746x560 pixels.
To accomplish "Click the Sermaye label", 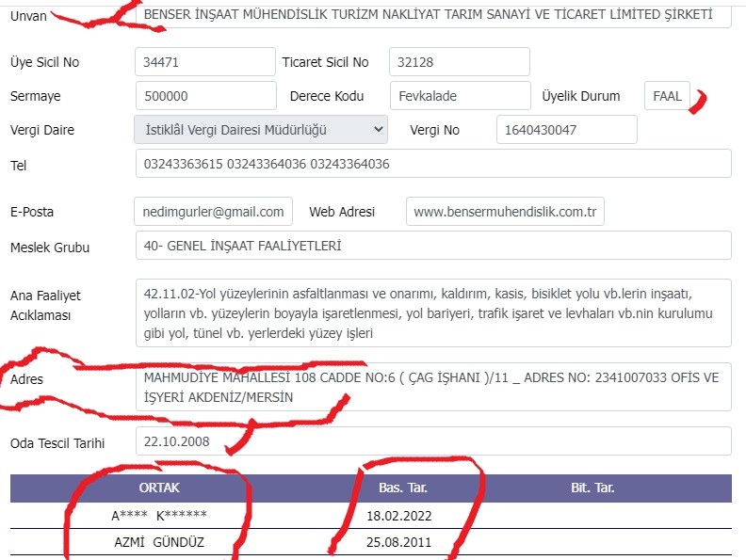I will [36, 96].
